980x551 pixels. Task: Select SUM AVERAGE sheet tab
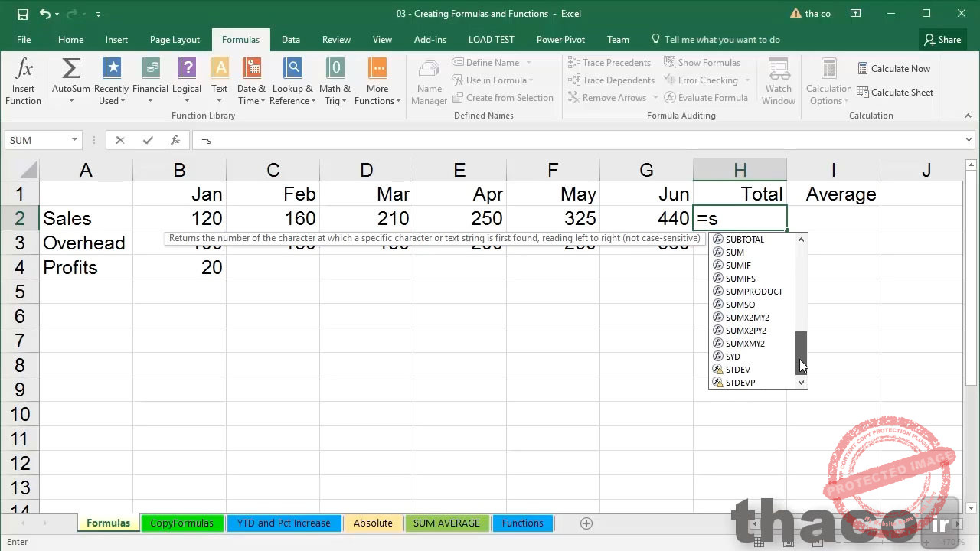[x=447, y=523]
